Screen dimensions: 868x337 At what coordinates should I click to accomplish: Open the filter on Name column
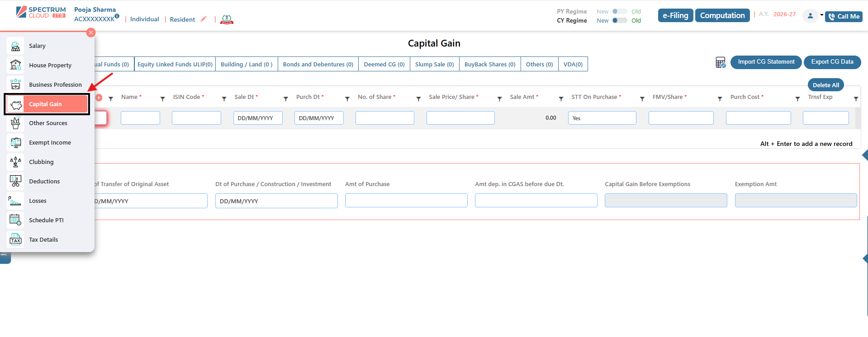(163, 98)
